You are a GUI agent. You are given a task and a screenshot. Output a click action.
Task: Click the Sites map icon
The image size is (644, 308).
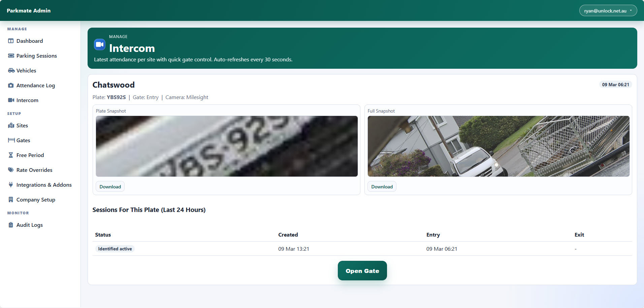11,126
